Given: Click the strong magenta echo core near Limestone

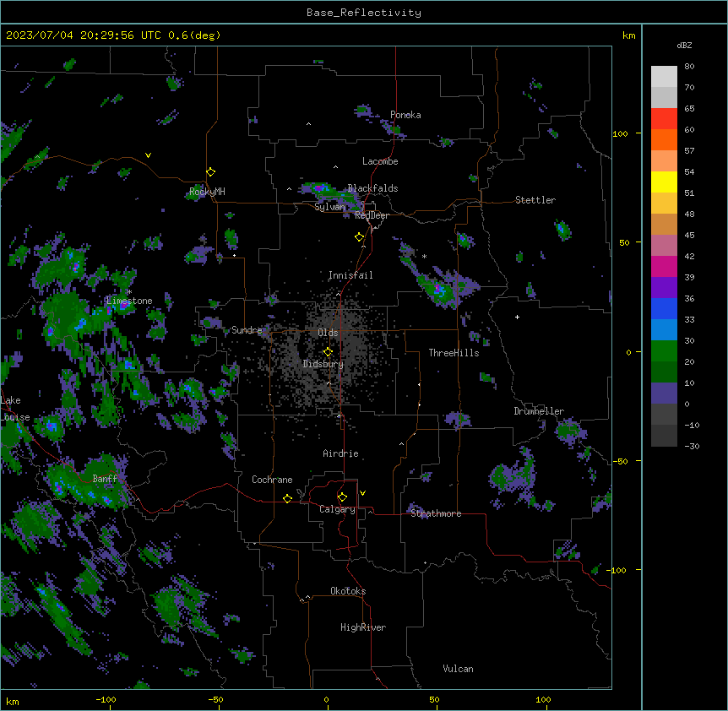Looking at the screenshot, I should (x=123, y=305).
